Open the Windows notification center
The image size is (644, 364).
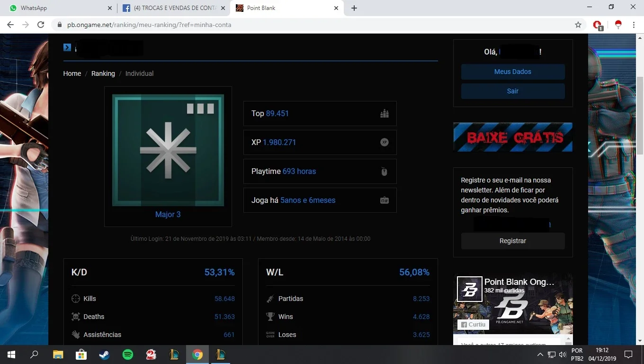[x=628, y=355]
